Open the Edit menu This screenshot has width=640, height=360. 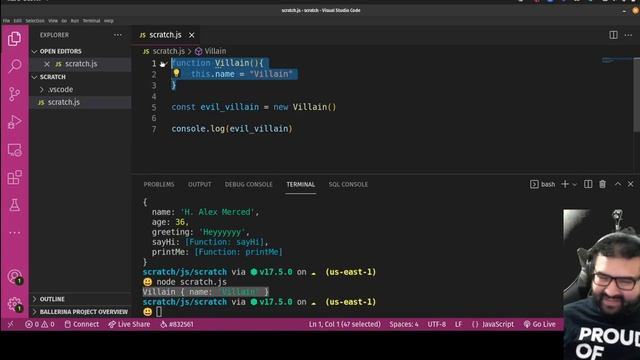pyautogui.click(x=18, y=21)
